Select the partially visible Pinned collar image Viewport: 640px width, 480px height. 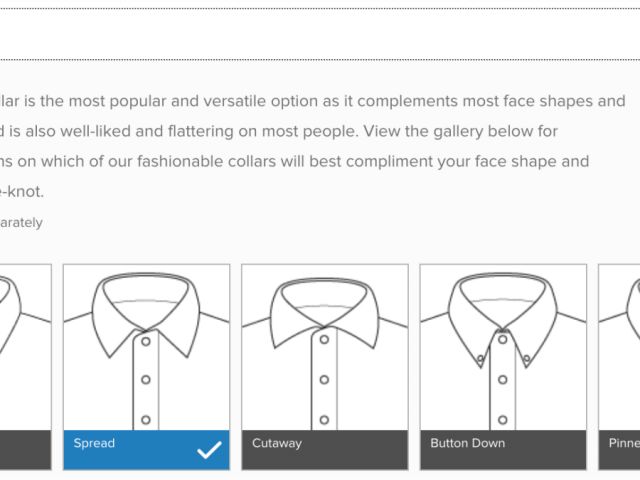coord(620,347)
